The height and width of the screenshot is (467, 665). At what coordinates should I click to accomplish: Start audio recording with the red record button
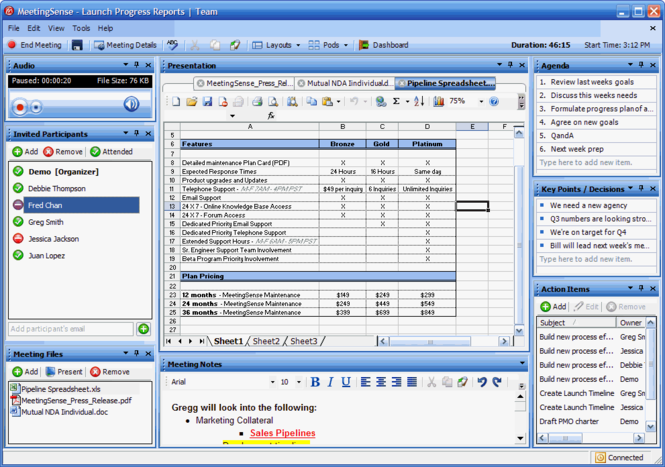[20, 107]
